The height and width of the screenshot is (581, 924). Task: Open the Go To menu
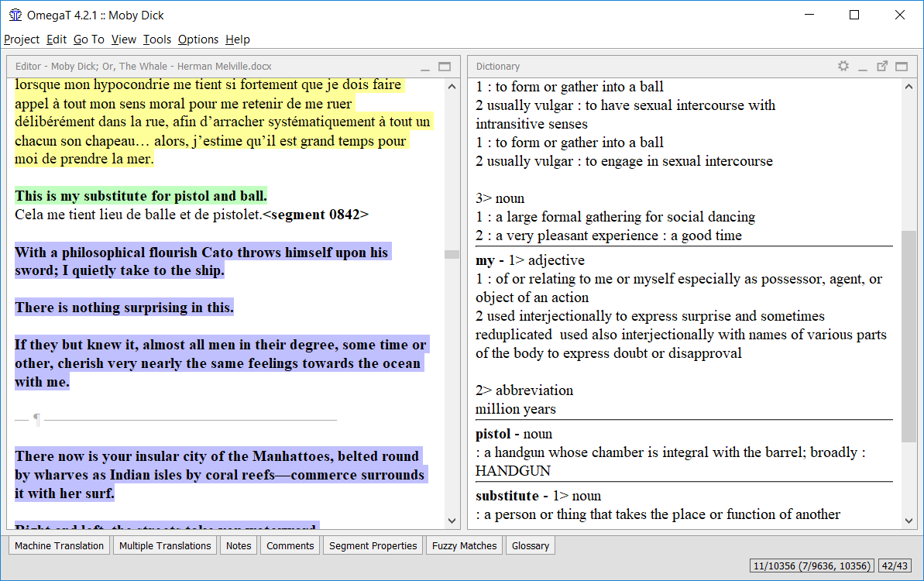tap(89, 40)
